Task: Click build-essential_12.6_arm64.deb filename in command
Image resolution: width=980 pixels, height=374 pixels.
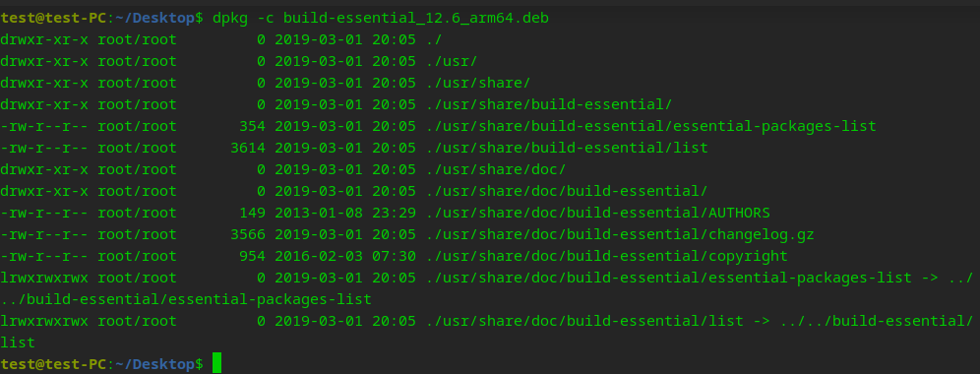Action: tap(415, 18)
